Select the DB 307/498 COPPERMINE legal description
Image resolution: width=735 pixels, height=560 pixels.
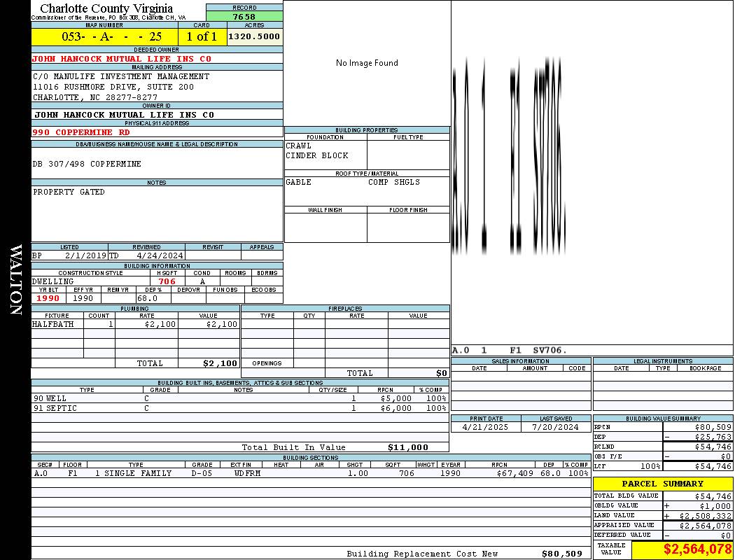point(87,164)
